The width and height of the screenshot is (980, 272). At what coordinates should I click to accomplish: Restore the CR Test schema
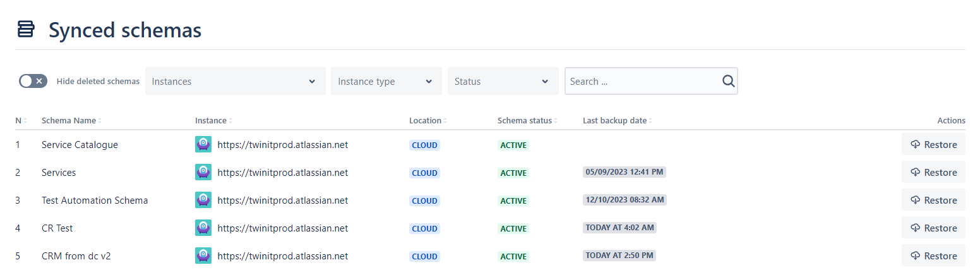pos(933,228)
